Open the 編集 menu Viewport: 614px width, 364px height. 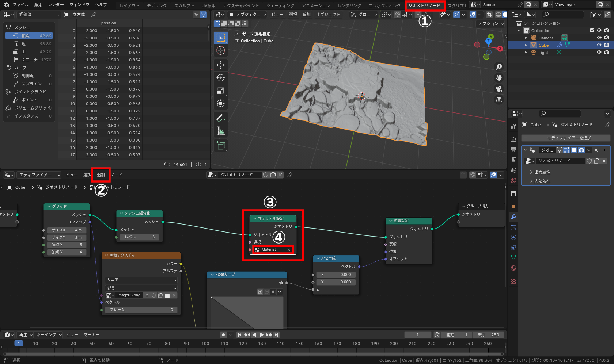click(x=38, y=5)
